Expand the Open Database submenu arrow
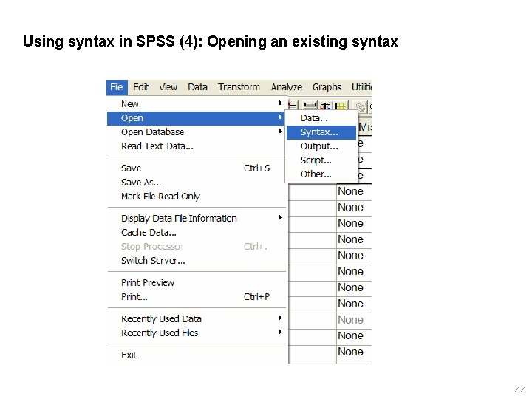532x399 pixels. [x=280, y=131]
